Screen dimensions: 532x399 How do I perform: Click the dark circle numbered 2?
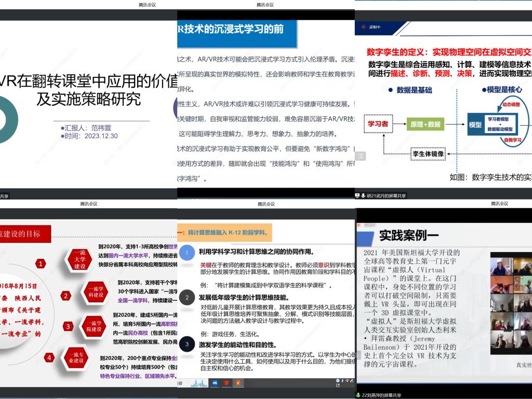187,298
